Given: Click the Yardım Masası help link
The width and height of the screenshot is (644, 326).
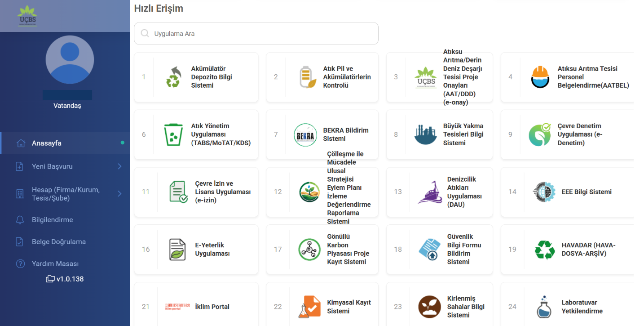Looking at the screenshot, I should click(x=55, y=264).
